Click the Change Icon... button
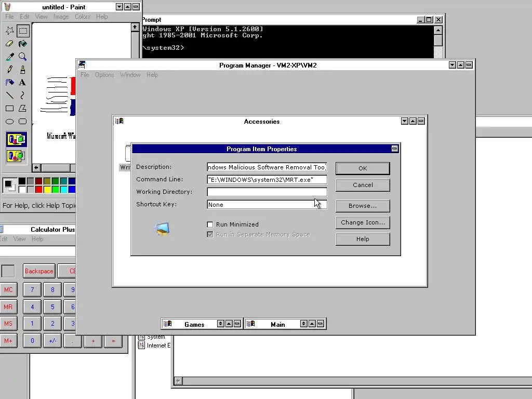This screenshot has height=399, width=532. 363,222
